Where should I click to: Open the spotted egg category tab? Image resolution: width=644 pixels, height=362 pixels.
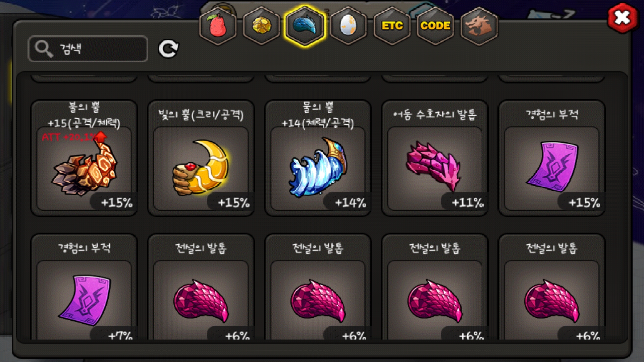[348, 26]
